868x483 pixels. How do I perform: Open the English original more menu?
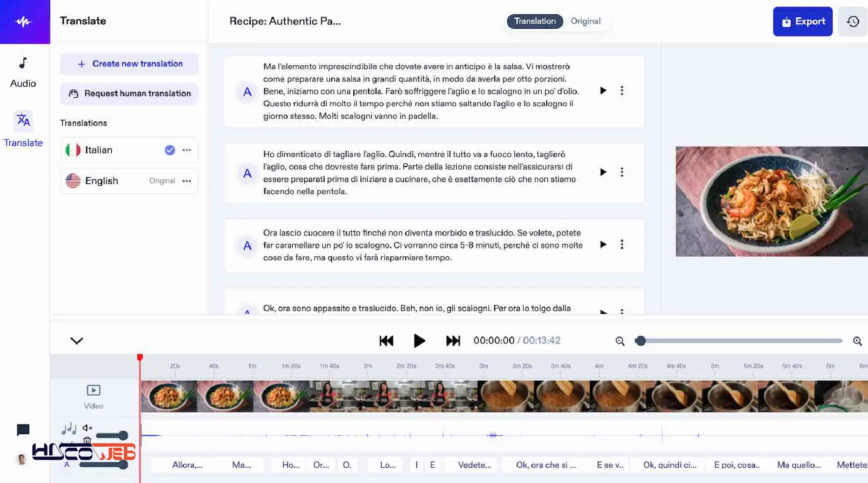[186, 181]
